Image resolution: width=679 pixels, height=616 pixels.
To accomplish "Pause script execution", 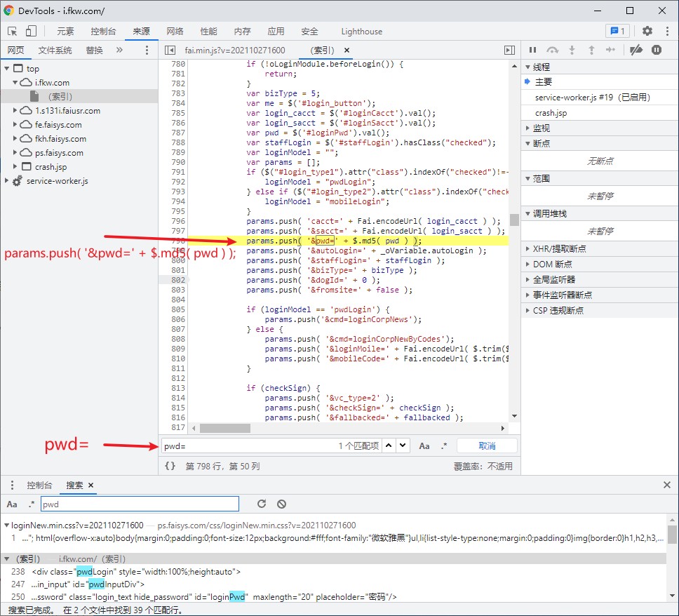I will [x=532, y=51].
